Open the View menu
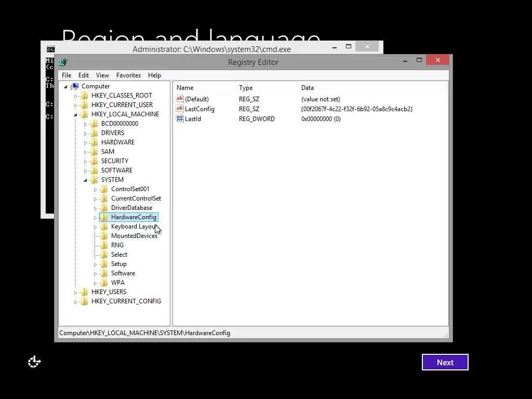532x399 pixels. point(102,75)
